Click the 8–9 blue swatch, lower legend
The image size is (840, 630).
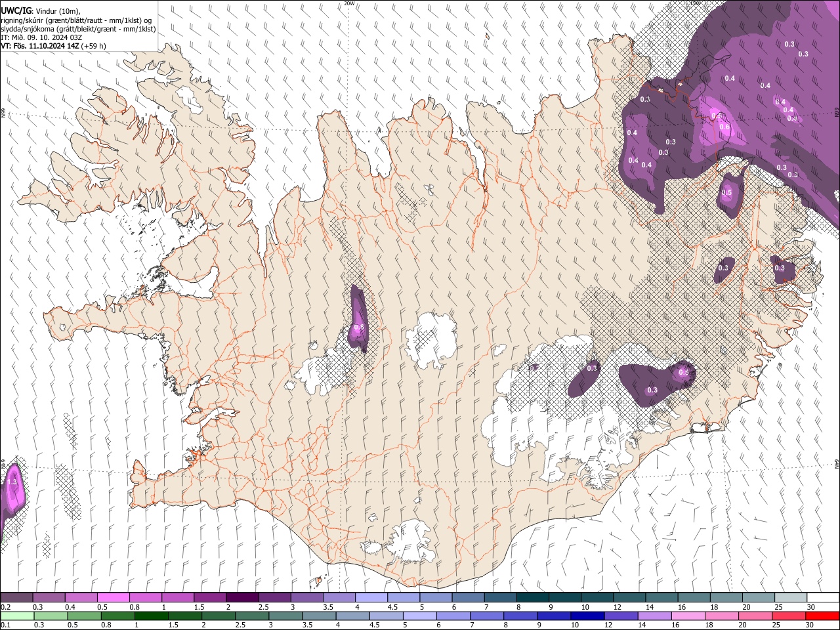pyautogui.click(x=520, y=616)
